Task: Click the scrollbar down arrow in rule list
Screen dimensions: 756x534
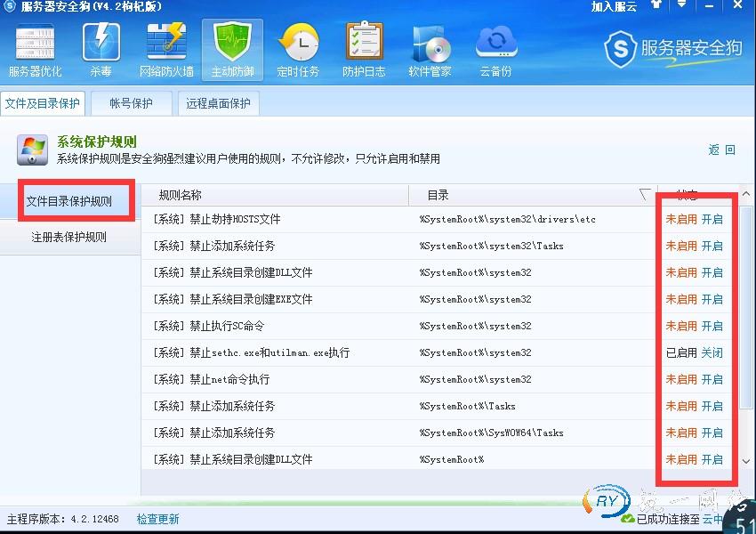Action: 747,461
